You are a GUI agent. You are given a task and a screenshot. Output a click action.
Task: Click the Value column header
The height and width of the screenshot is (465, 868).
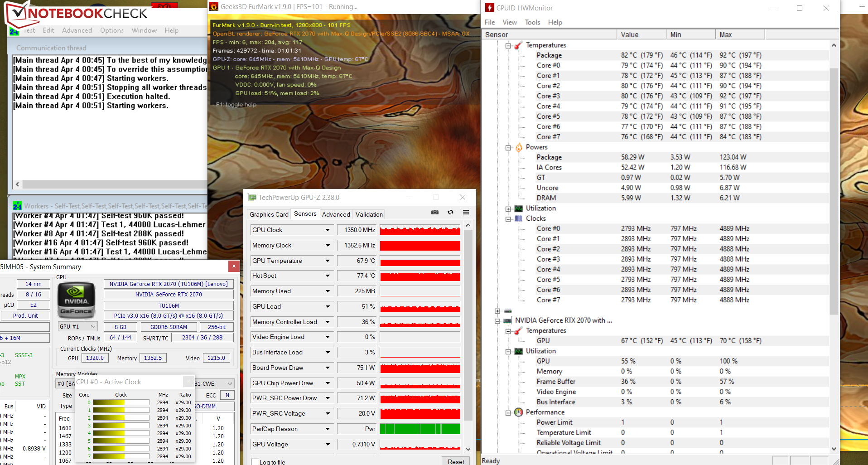pyautogui.click(x=641, y=34)
